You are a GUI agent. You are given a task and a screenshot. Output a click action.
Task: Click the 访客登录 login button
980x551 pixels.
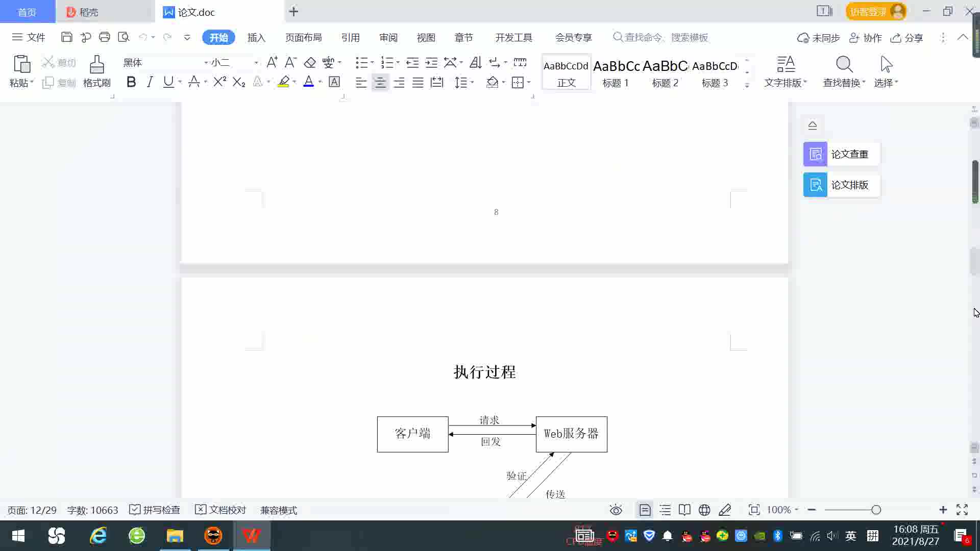868,11
